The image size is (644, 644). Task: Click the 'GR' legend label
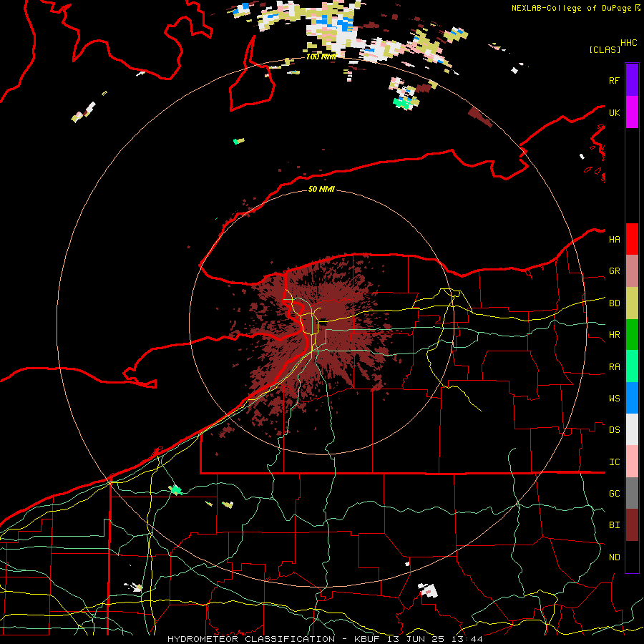(614, 271)
